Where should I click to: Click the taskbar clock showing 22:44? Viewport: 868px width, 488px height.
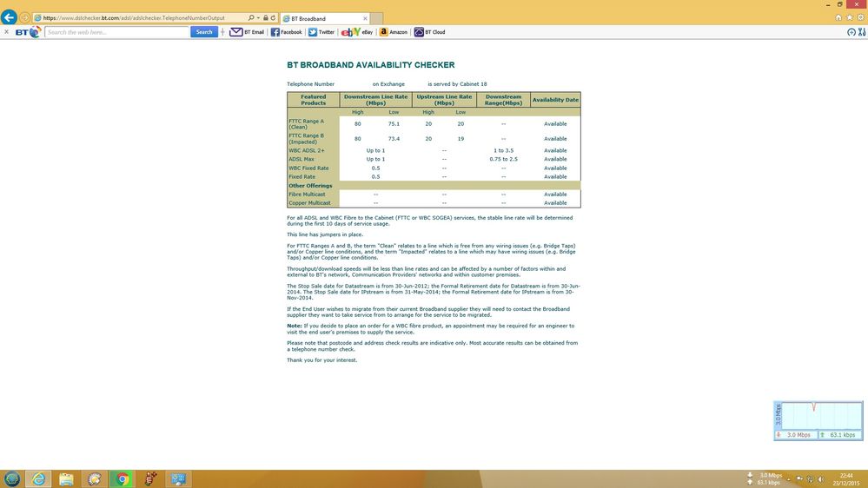click(x=846, y=479)
